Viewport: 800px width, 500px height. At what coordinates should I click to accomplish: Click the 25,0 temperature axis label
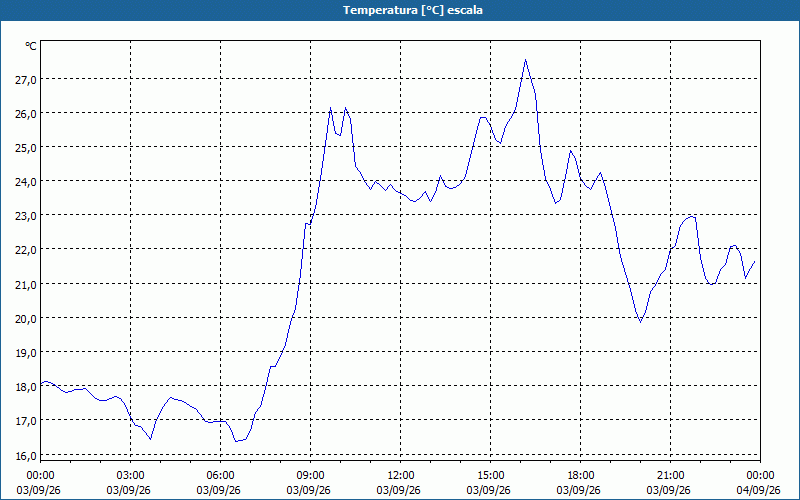[x=26, y=147]
